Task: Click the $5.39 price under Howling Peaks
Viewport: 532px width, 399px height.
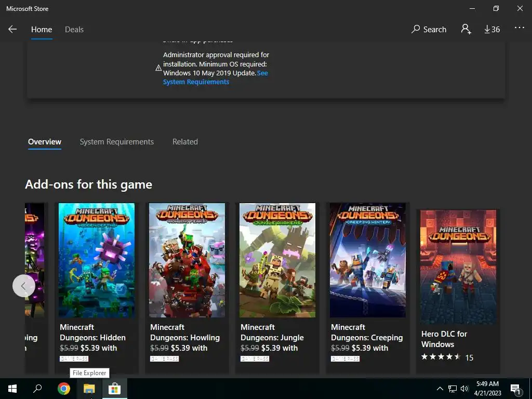Action: click(x=180, y=348)
